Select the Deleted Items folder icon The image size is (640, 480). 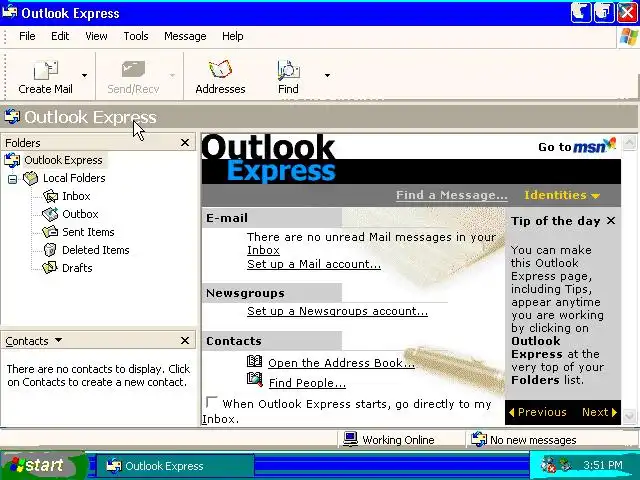(x=50, y=250)
